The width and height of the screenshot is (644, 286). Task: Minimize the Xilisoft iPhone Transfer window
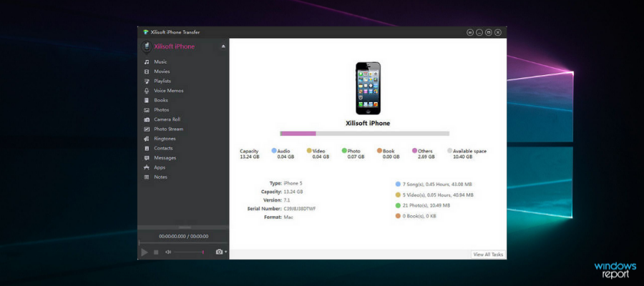tap(479, 32)
